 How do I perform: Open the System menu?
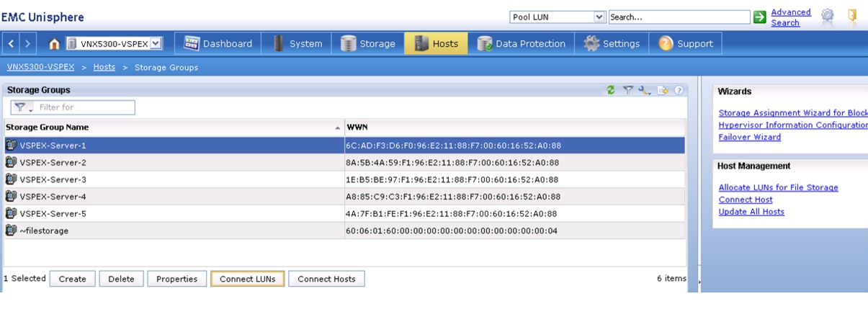(x=297, y=44)
